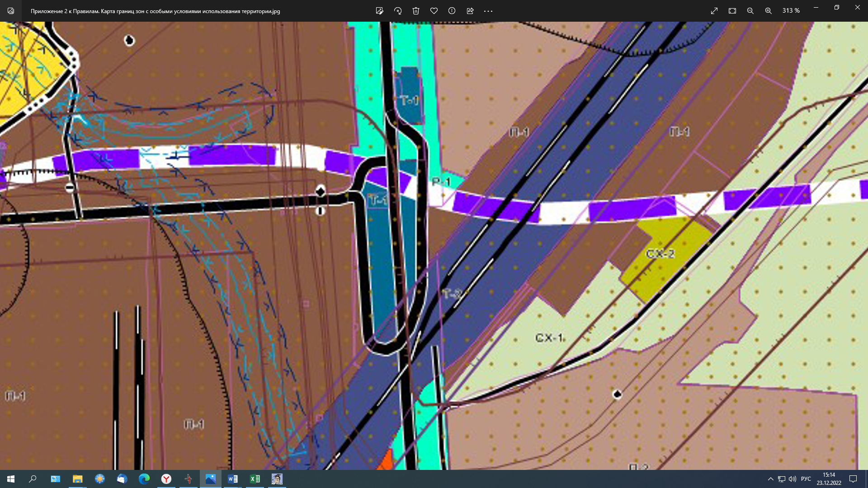868x488 pixels.
Task: Rotate the map image
Action: (x=398, y=11)
